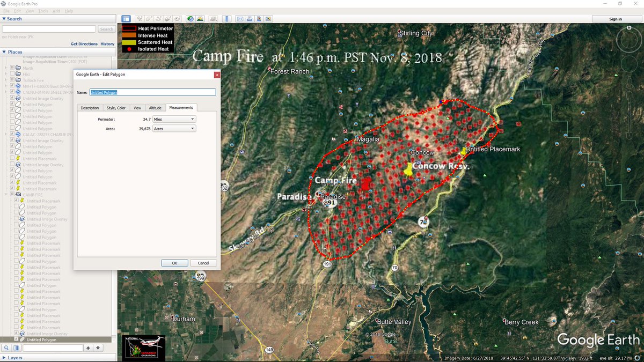The height and width of the screenshot is (362, 644).
Task: Collapse the Places panel
Action: [4, 52]
